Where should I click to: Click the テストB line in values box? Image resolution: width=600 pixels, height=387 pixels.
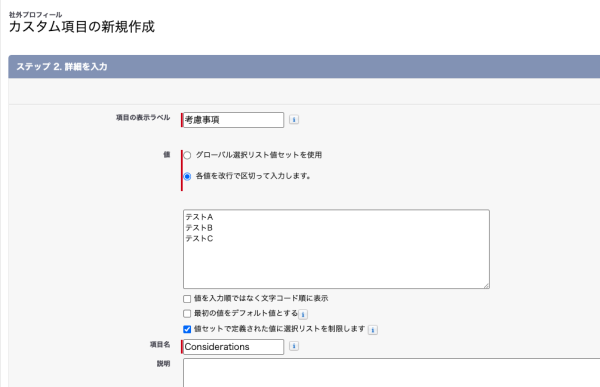[199, 228]
